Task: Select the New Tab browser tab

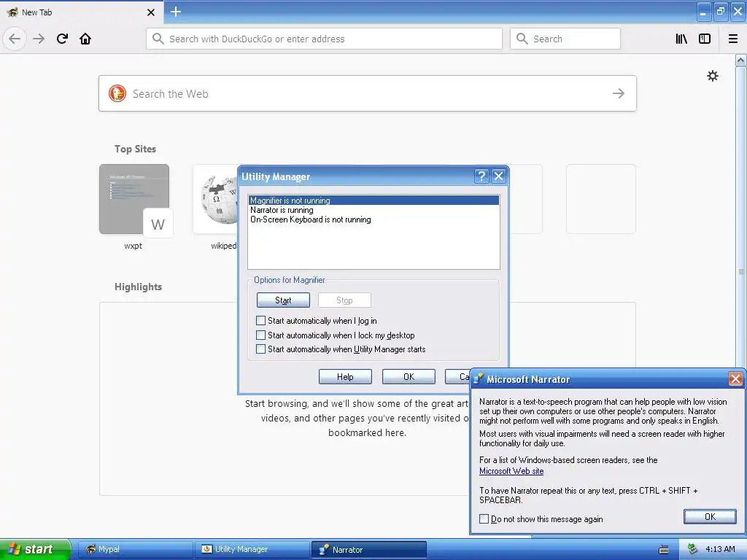Action: 81,12
